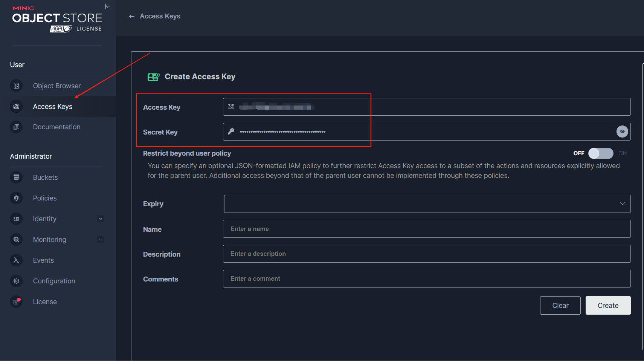644x361 pixels.
Task: Click the Object Browser sidebar icon
Action: (x=16, y=86)
